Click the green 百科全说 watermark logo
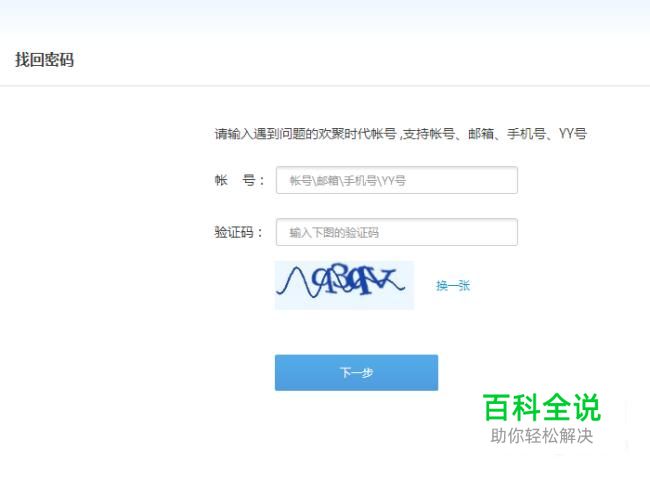 (x=541, y=407)
